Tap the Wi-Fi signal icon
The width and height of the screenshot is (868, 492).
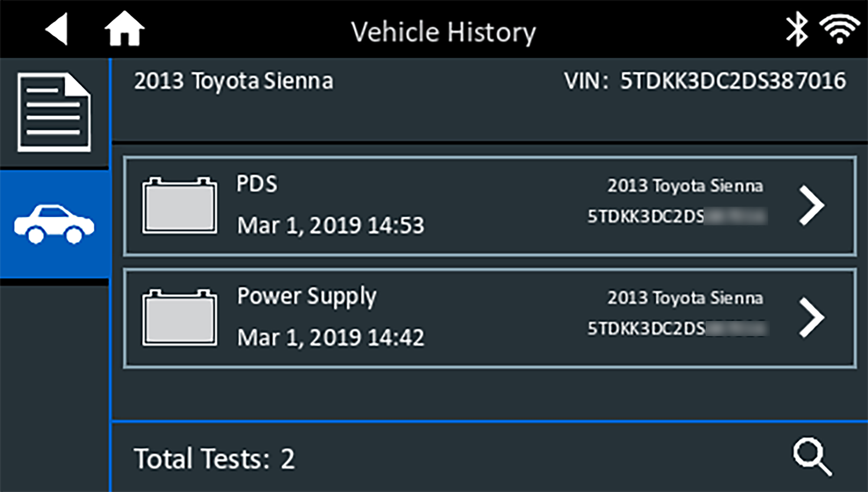839,29
